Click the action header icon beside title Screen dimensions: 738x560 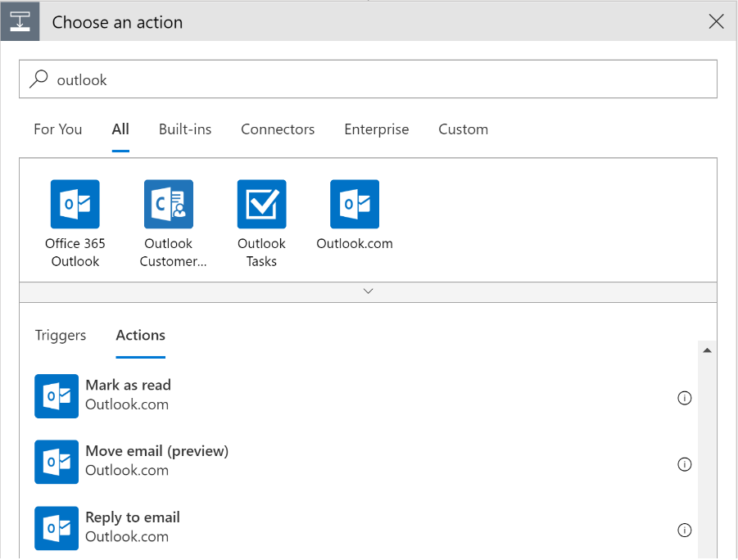(20, 22)
